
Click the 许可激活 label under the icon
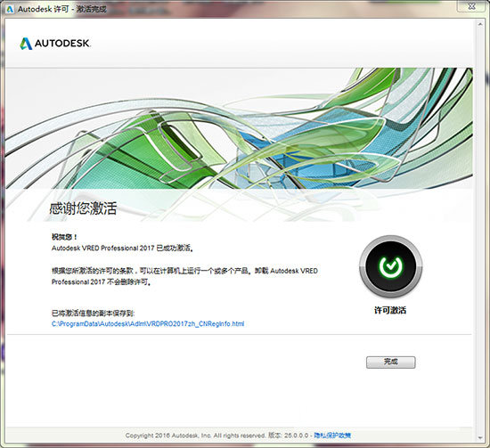390,310
